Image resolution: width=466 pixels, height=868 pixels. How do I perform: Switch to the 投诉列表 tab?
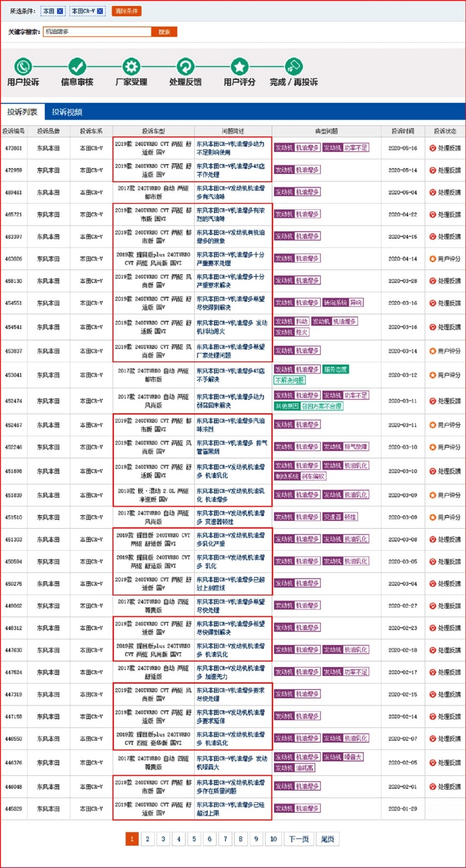coord(22,112)
